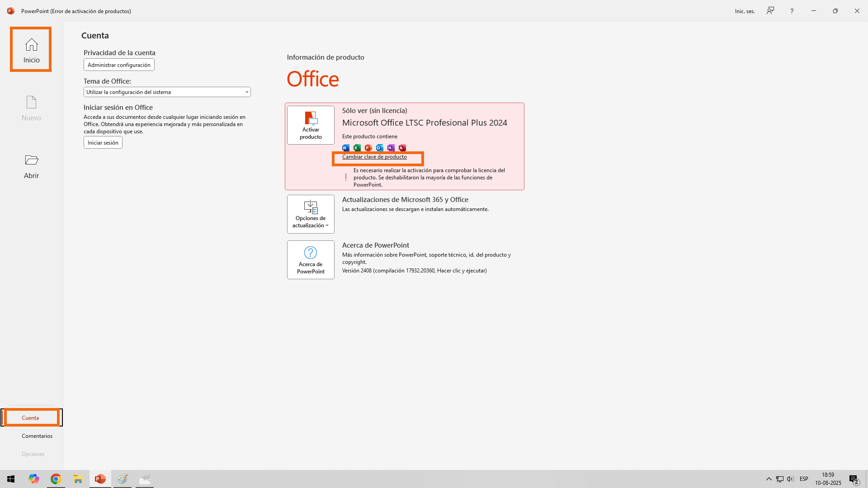Image resolution: width=868 pixels, height=488 pixels.
Task: Open the Windows Start menu
Action: pos(11,479)
